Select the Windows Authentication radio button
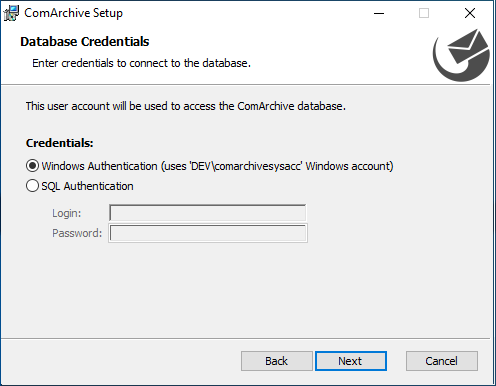The height and width of the screenshot is (386, 496). point(32,166)
